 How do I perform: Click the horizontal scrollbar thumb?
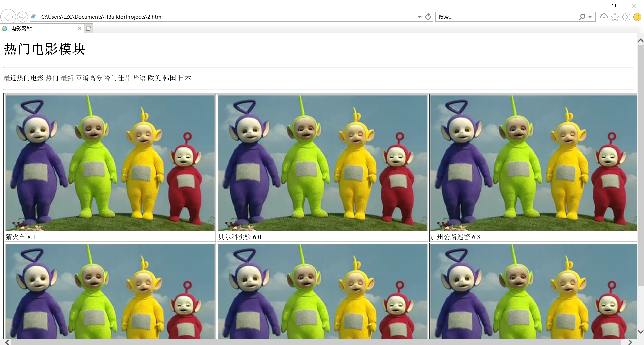316,342
